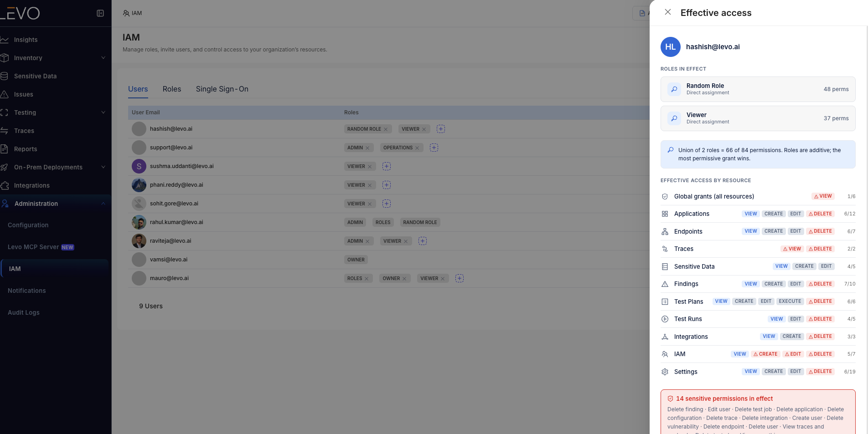
Task: Click the Applications resource row label
Action: [692, 214]
